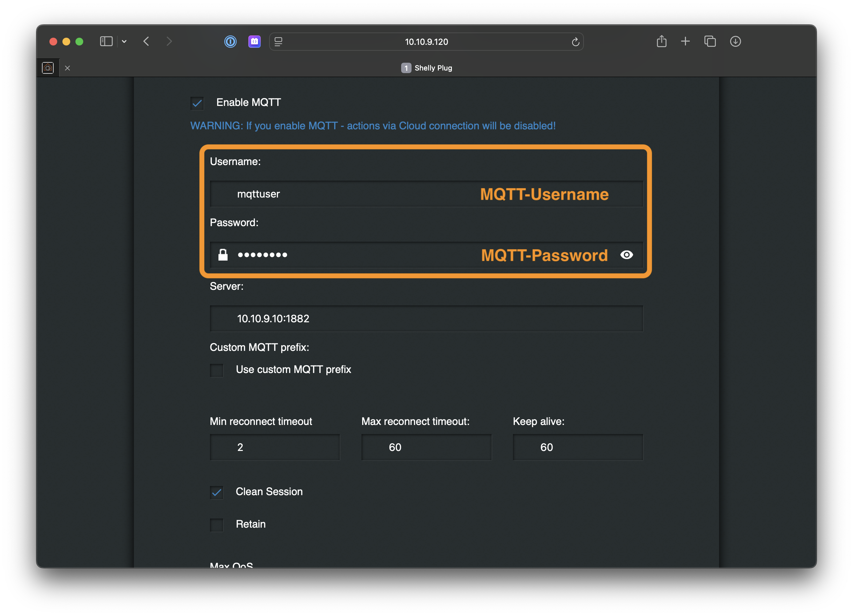This screenshot has width=853, height=616.
Task: Select the Shelly Plug tab
Action: click(426, 68)
